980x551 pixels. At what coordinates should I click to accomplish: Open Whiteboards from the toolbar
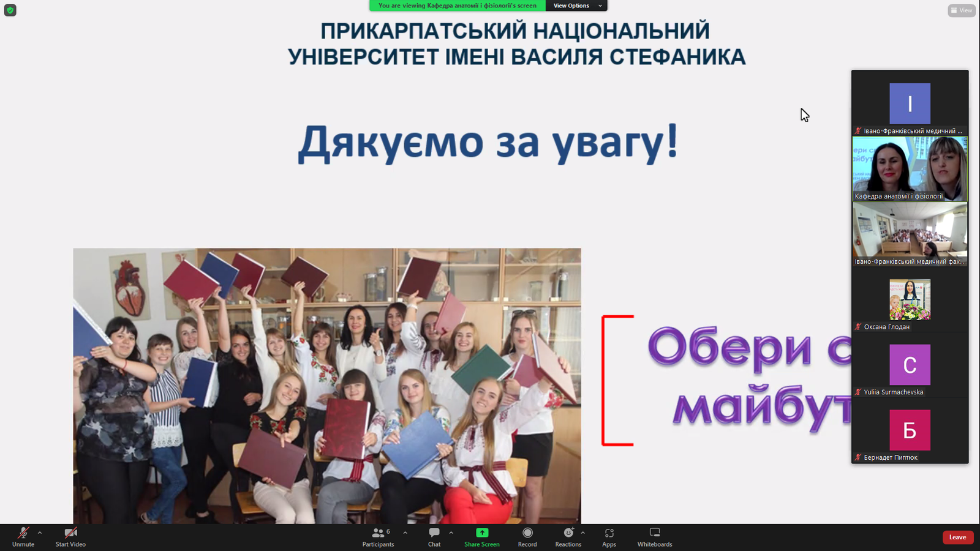pyautogui.click(x=654, y=537)
